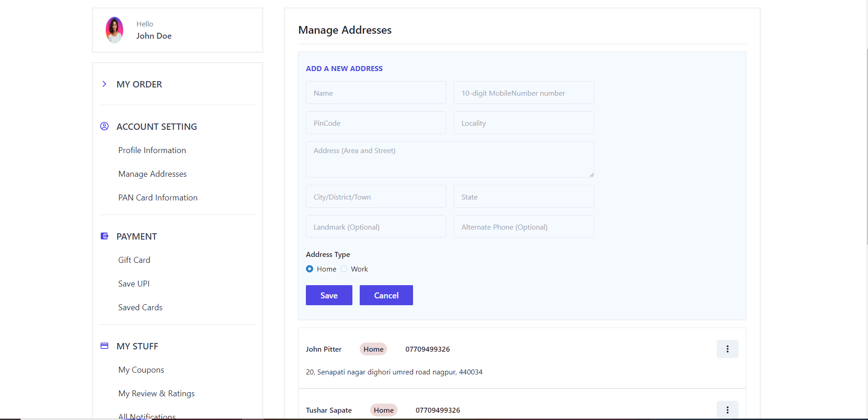
Task: Click the Name input field
Action: 376,92
